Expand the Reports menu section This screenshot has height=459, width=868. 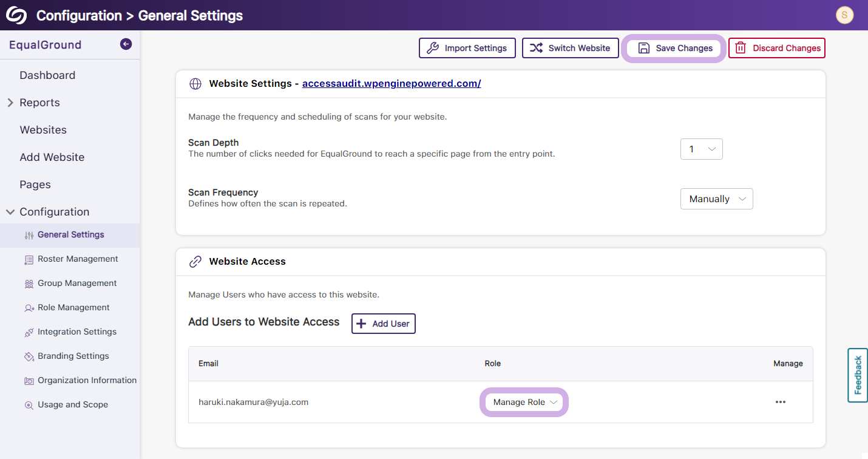[10, 103]
